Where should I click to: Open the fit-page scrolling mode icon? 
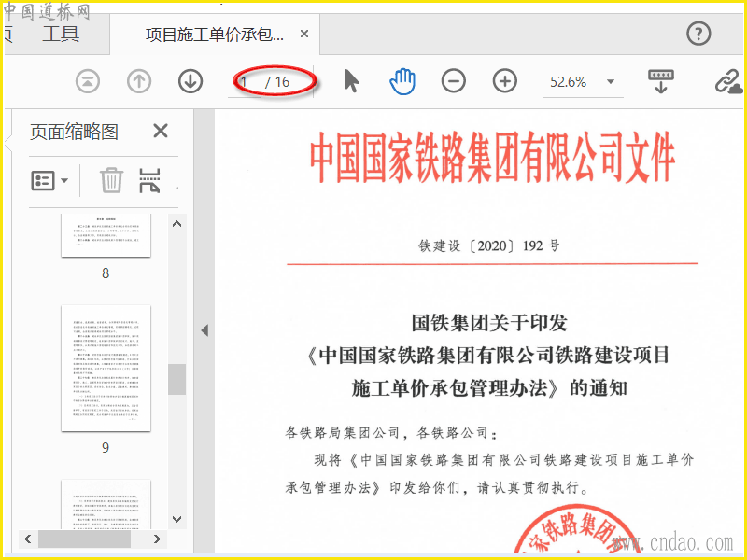click(661, 81)
